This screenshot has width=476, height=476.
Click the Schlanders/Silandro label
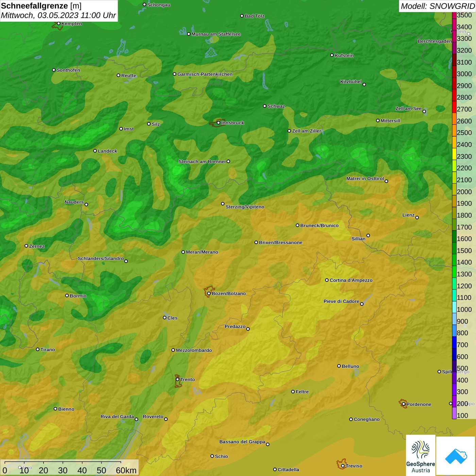[101, 258]
